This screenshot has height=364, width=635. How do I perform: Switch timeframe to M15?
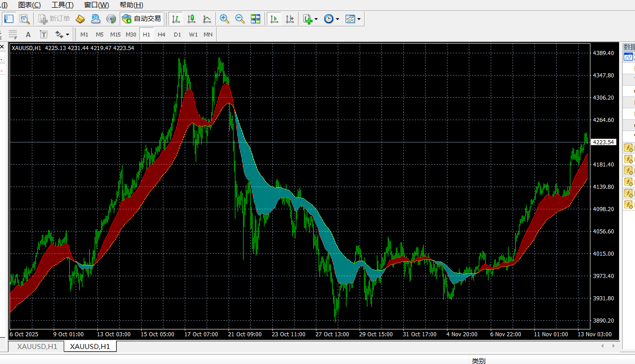115,35
